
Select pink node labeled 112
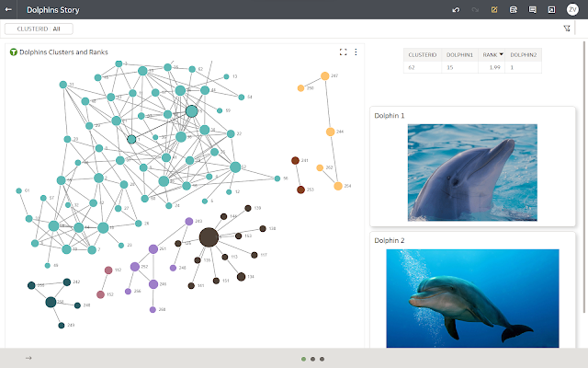[108, 270]
